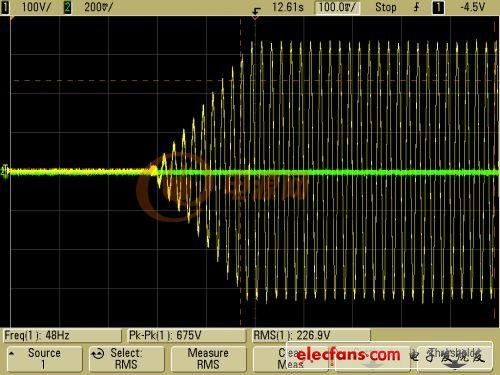
Task: Select the 100V/ channel 1 scale readout
Action: pyautogui.click(x=36, y=7)
